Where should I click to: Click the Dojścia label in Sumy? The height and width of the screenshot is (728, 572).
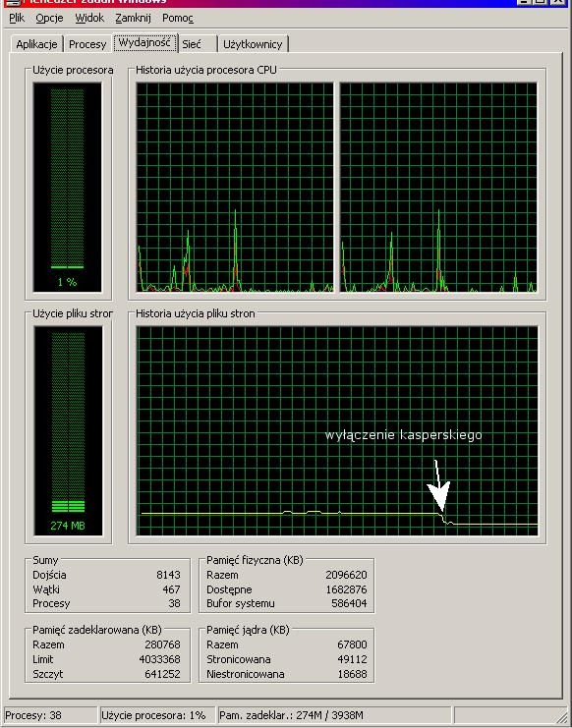(x=49, y=575)
